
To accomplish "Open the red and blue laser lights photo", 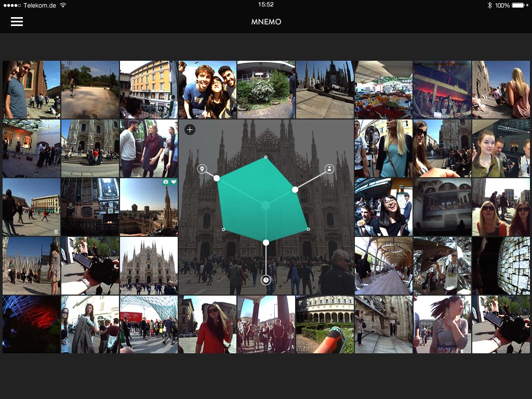I will pyautogui.click(x=31, y=324).
